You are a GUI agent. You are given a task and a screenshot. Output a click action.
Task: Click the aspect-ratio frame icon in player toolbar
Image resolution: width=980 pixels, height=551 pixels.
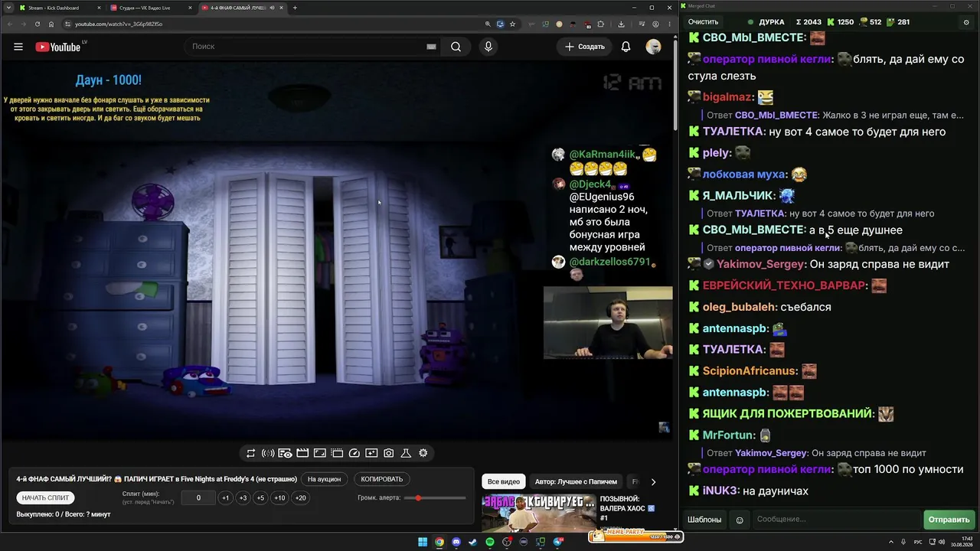[x=320, y=453]
